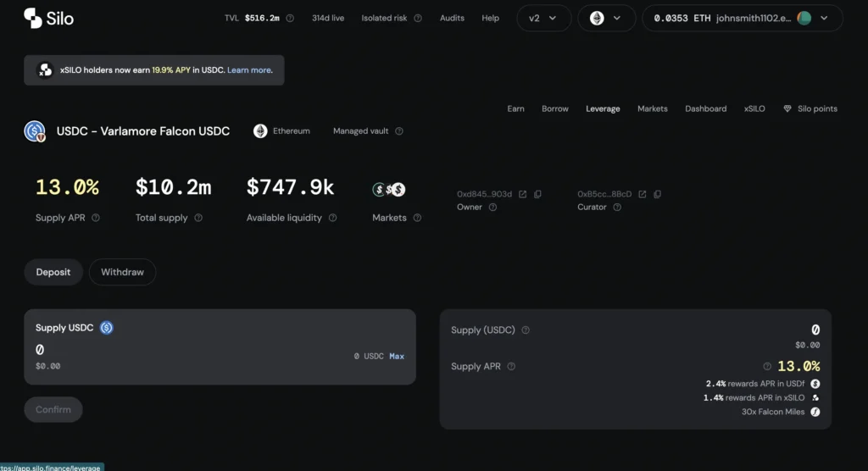
Task: Click the USDf rewards token icon
Action: click(815, 384)
